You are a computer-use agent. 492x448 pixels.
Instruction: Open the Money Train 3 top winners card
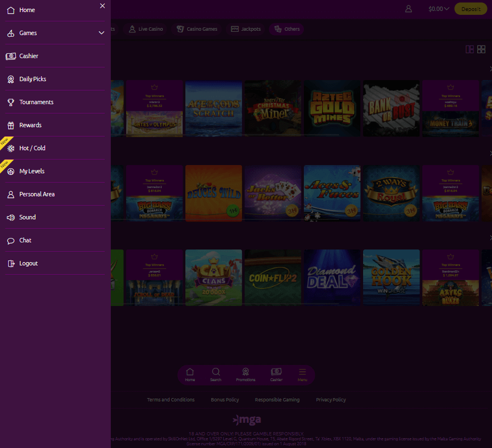[x=450, y=108]
